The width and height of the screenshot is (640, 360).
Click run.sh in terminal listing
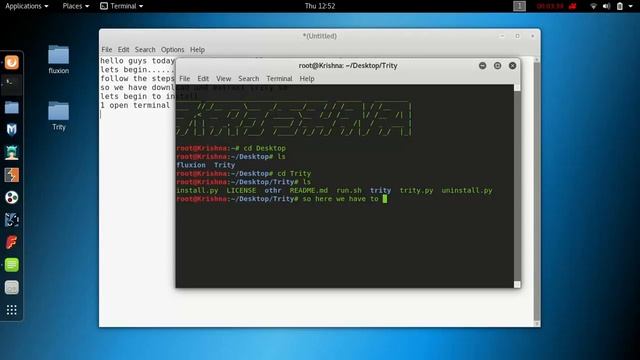349,191
